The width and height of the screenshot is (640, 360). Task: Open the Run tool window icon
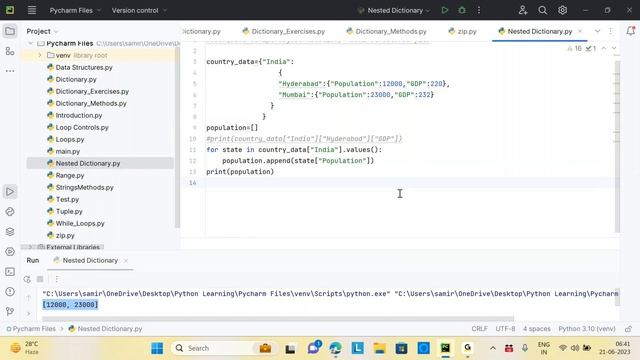coord(10,192)
